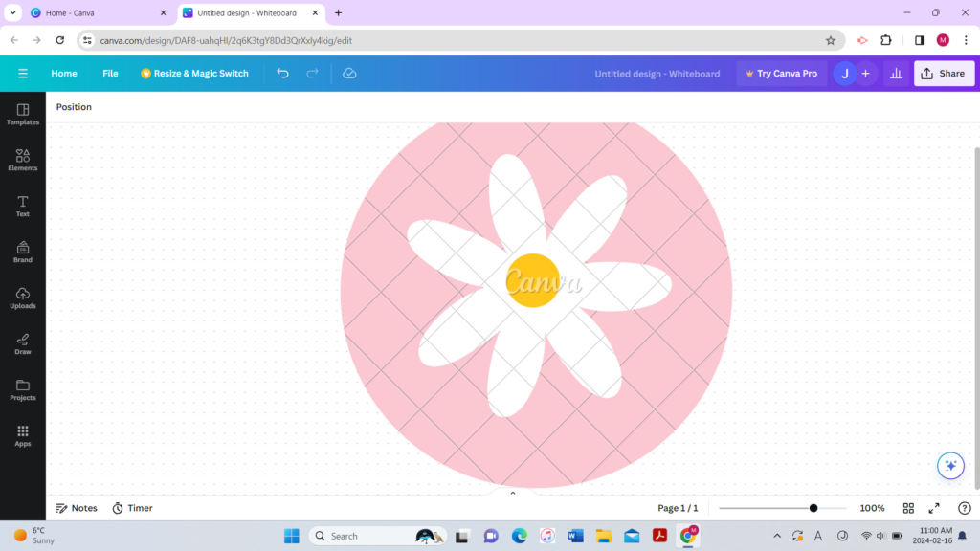This screenshot has height=551, width=980.
Task: Redo the last action
Action: (x=312, y=74)
